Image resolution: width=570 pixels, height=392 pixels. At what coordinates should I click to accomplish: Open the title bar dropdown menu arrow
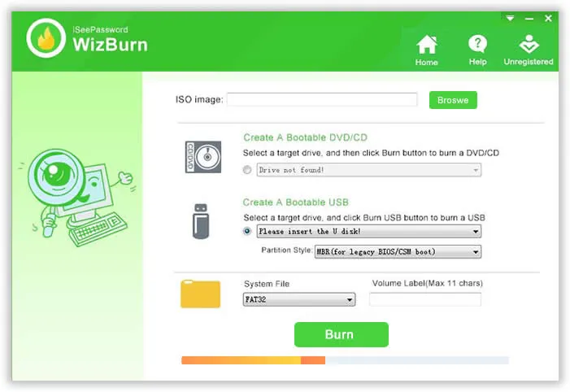coord(511,18)
